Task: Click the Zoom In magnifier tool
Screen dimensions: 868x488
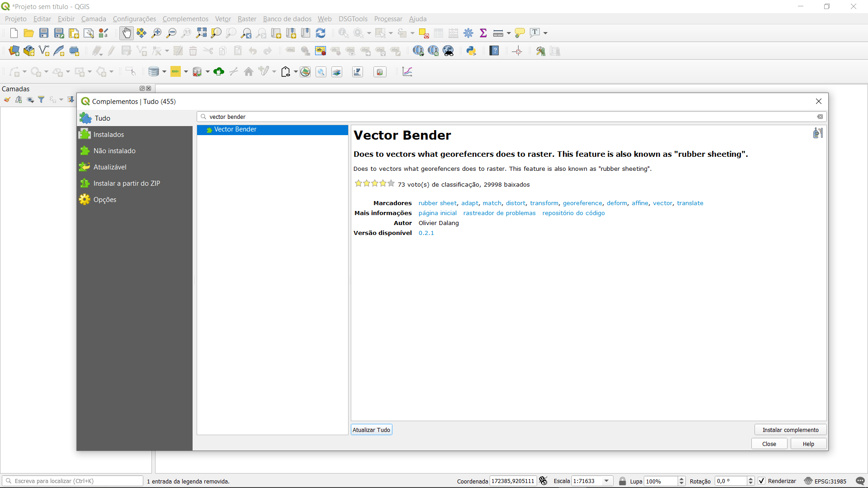Action: (x=156, y=33)
